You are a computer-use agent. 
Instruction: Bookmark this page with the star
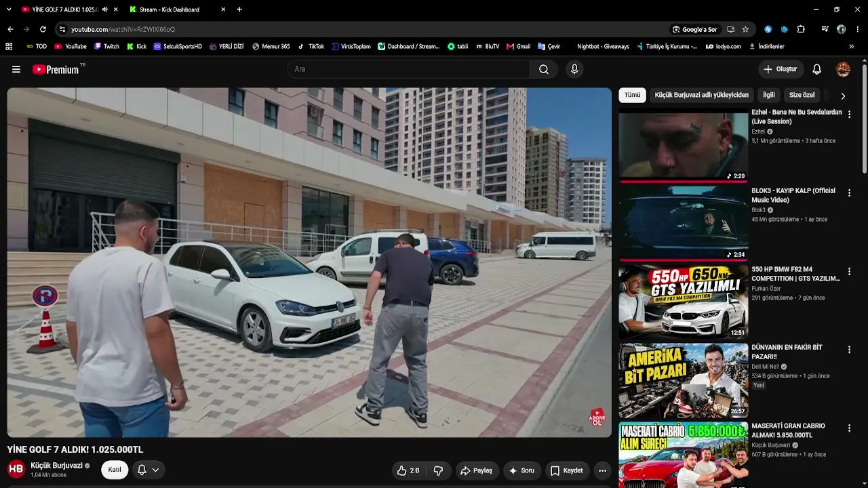coord(745,29)
